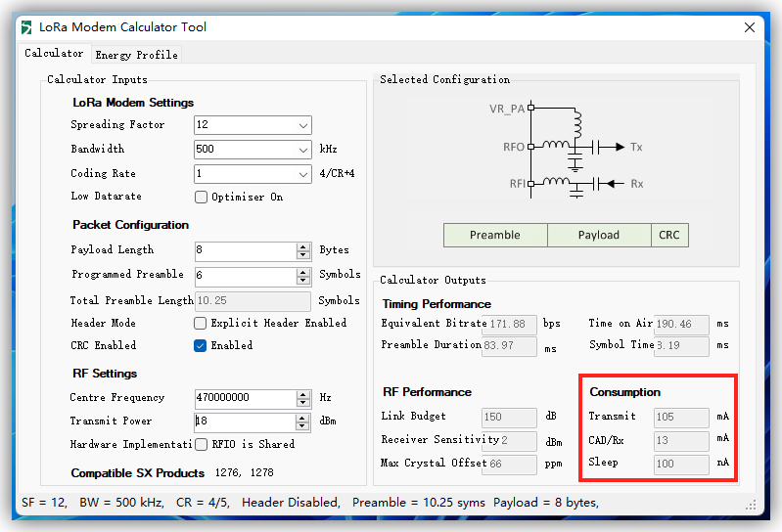Decrease Transmit Power with down spinner

(x=303, y=427)
